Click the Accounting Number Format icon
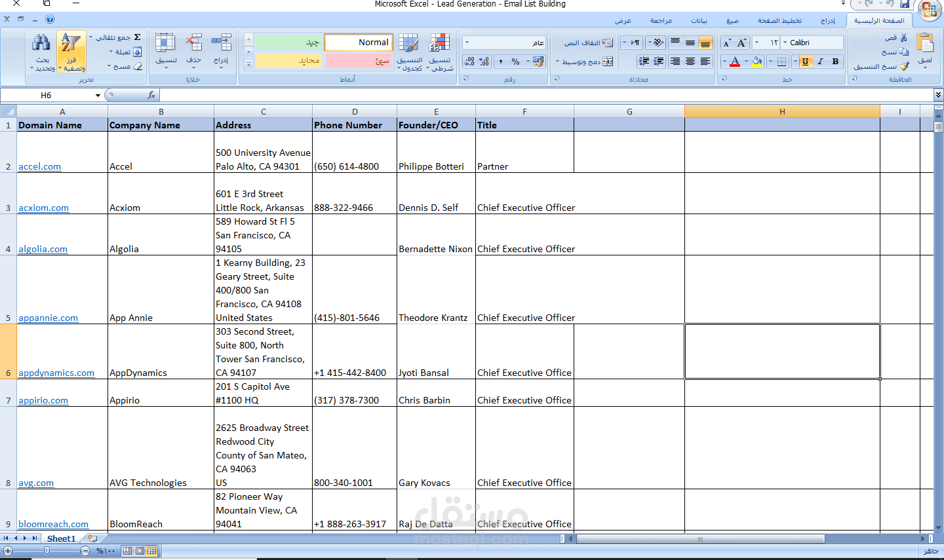 [538, 62]
